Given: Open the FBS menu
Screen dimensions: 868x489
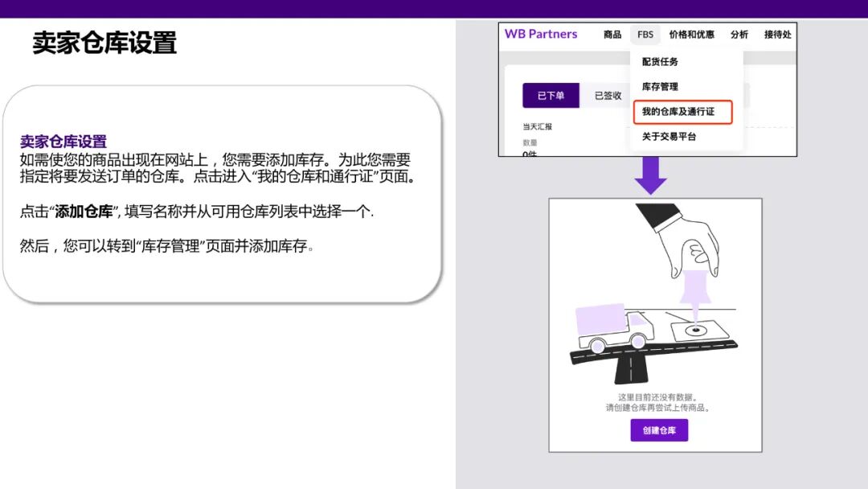Looking at the screenshot, I should (x=645, y=35).
